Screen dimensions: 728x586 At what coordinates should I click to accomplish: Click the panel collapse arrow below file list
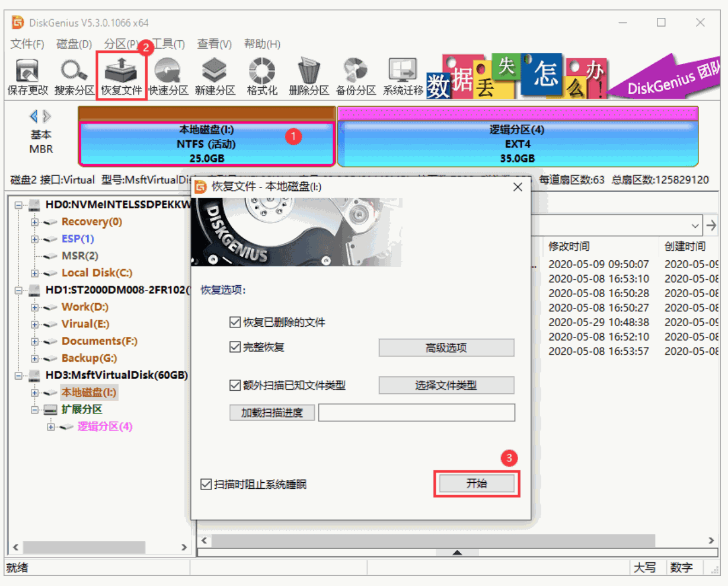tap(457, 552)
